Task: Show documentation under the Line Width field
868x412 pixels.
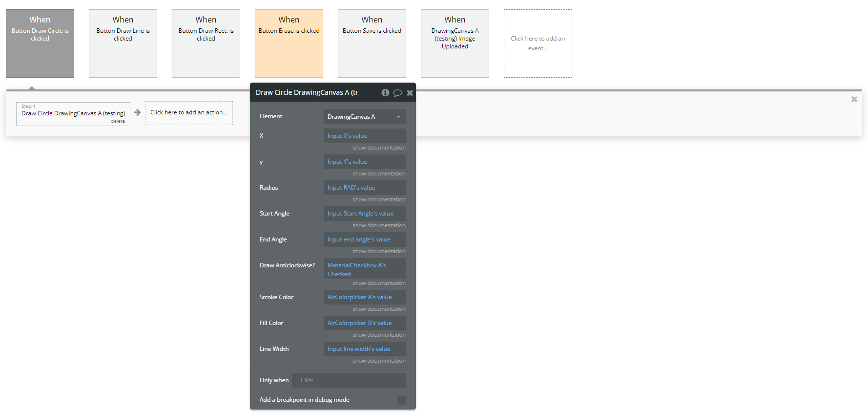Action: [x=379, y=361]
